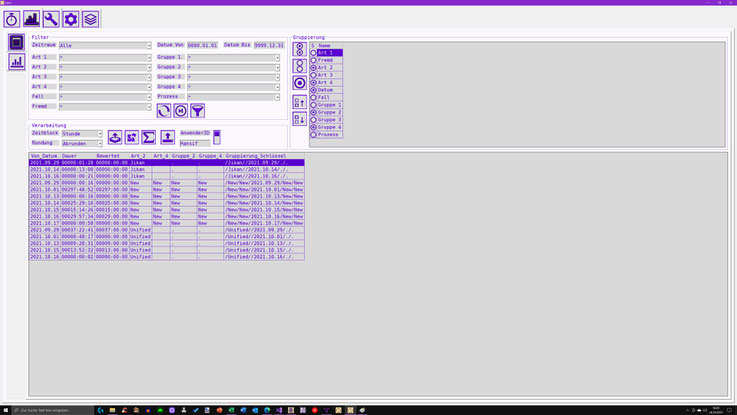Click the Von_Datum column header
The image size is (737, 415).
pyautogui.click(x=45, y=156)
